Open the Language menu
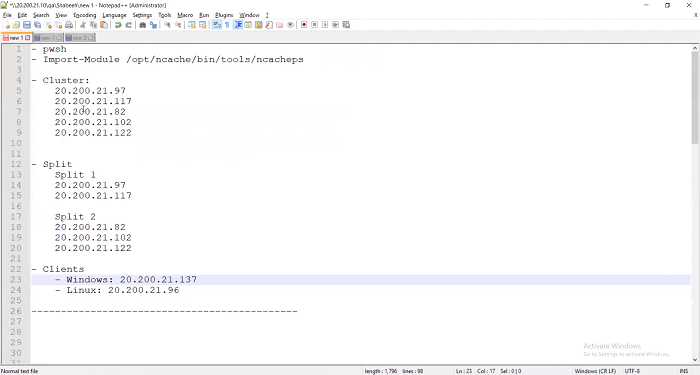The height and width of the screenshot is (375, 700). [114, 15]
